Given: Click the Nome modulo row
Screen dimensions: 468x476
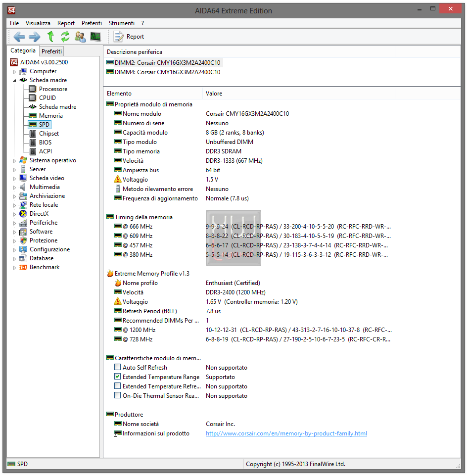Looking at the screenshot, I should coord(201,113).
